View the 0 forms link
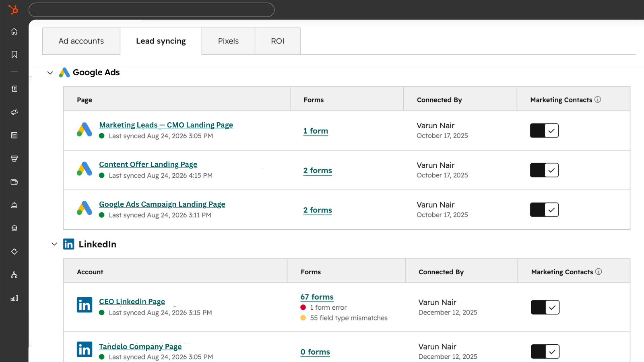Screen dimensions: 644x362 pos(315,352)
